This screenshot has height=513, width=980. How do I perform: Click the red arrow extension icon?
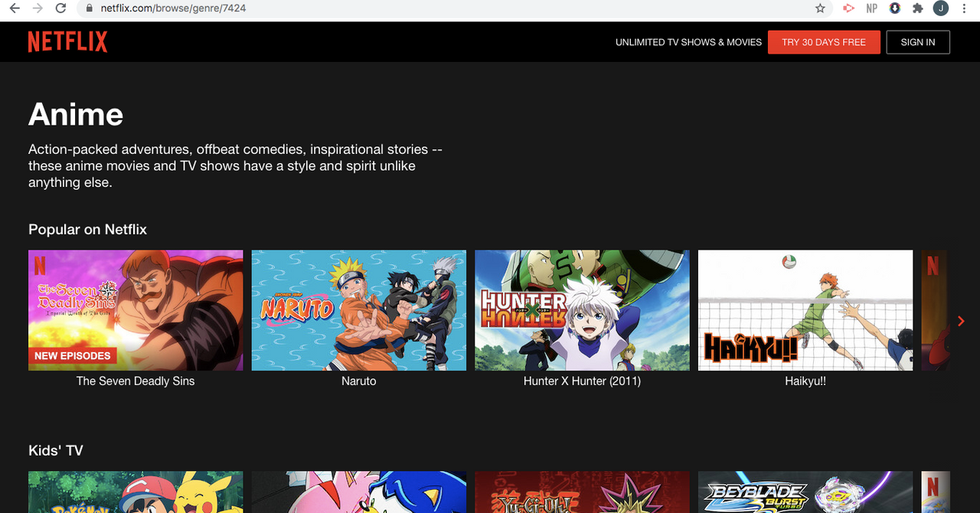click(848, 8)
